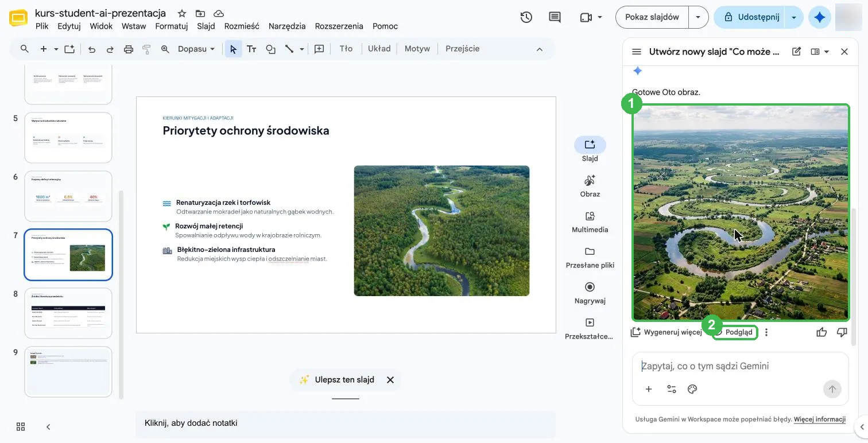868x443 pixels.
Task: Open the Formatuj menu
Action: tap(172, 26)
